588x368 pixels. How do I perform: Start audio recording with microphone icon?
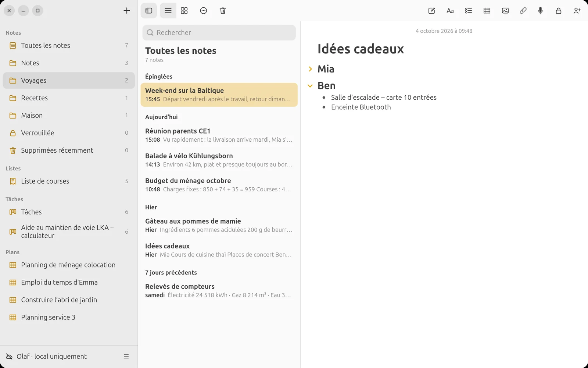[540, 11]
